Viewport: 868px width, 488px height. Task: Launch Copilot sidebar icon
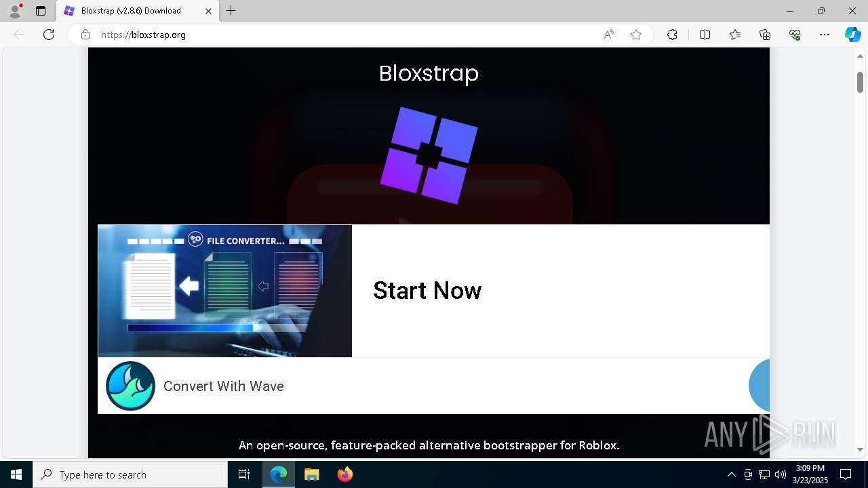pos(852,35)
